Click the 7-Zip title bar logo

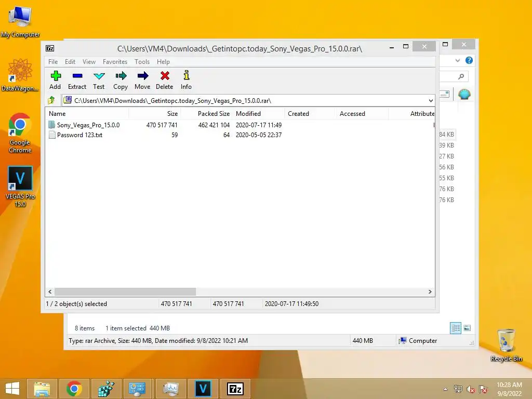(50, 48)
